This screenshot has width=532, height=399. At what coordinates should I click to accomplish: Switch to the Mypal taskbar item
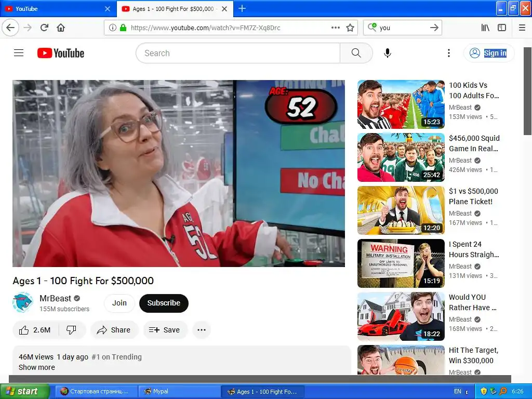tap(179, 392)
